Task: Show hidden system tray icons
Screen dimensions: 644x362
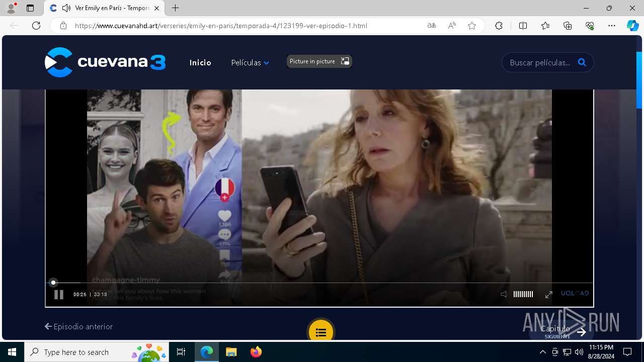Action: click(542, 352)
